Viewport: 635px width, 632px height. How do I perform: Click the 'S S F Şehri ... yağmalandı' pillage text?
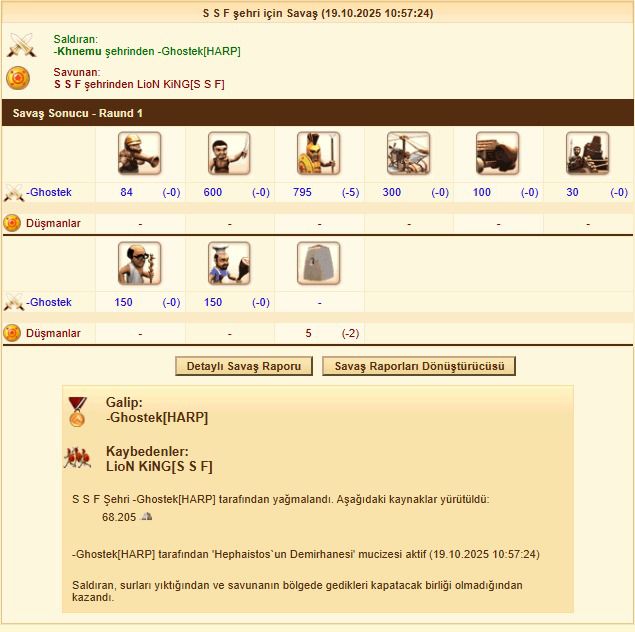[x=281, y=499]
